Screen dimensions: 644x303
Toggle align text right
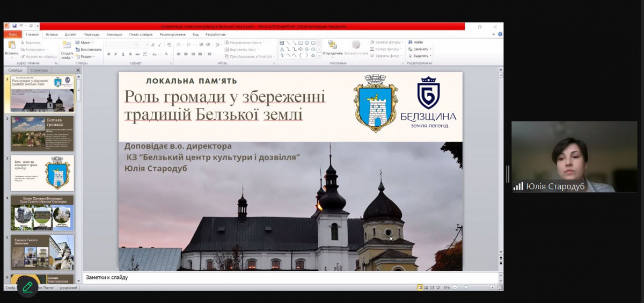[194, 54]
